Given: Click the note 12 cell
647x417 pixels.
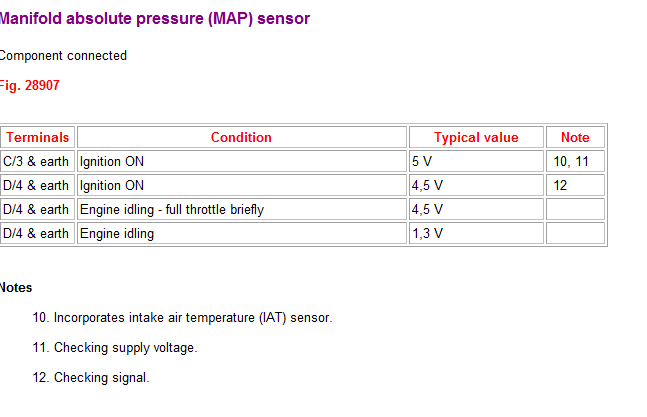Looking at the screenshot, I should (x=575, y=185).
